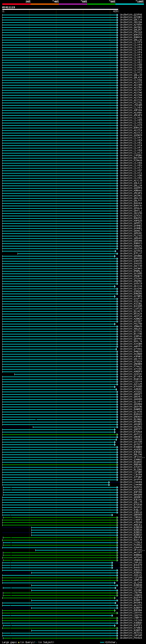Select label UniRef100_P12783
Screen dimensions: 146x644
point(131,236)
